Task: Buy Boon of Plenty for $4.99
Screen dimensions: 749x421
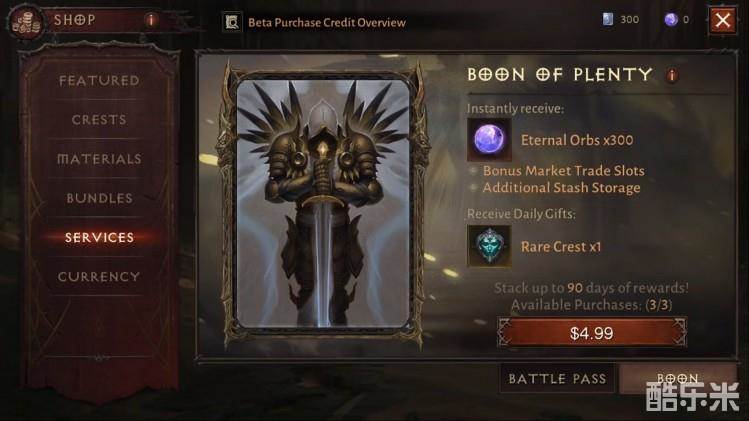Action: 592,333
